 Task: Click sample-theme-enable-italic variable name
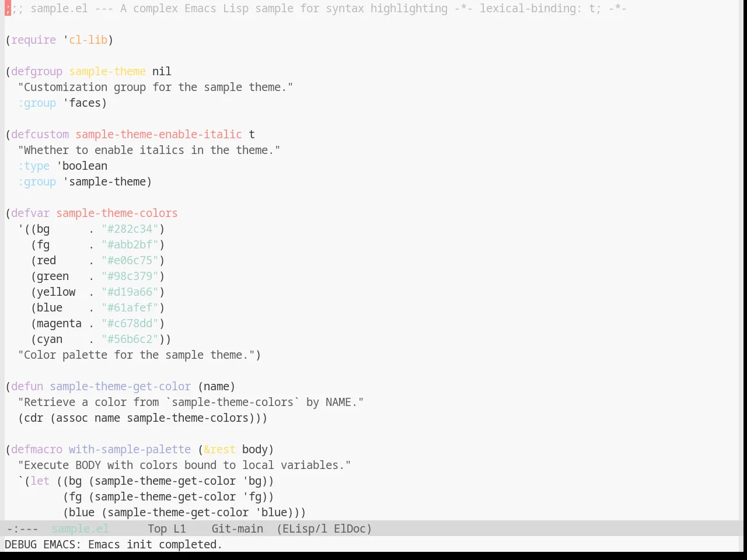pyautogui.click(x=159, y=134)
